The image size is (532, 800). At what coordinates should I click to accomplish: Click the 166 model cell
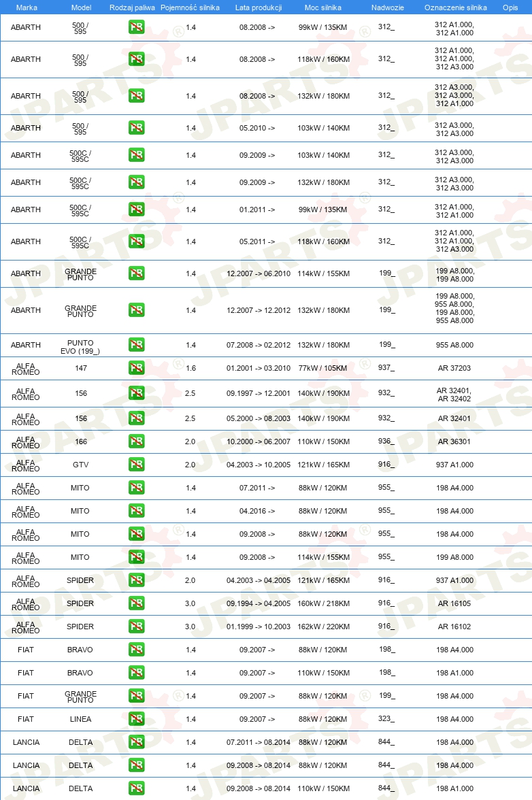81,441
